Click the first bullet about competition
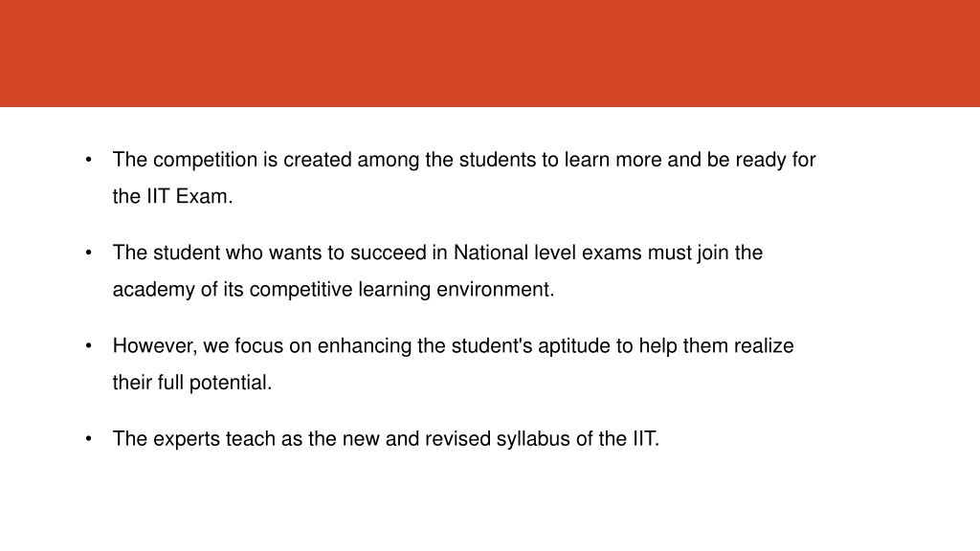The image size is (980, 551). (464, 178)
